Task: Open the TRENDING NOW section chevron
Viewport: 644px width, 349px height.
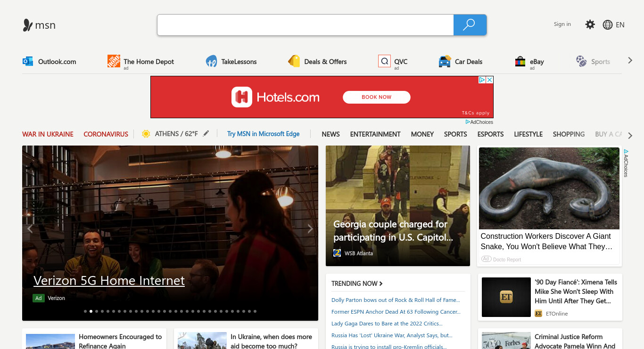Action: (381, 284)
